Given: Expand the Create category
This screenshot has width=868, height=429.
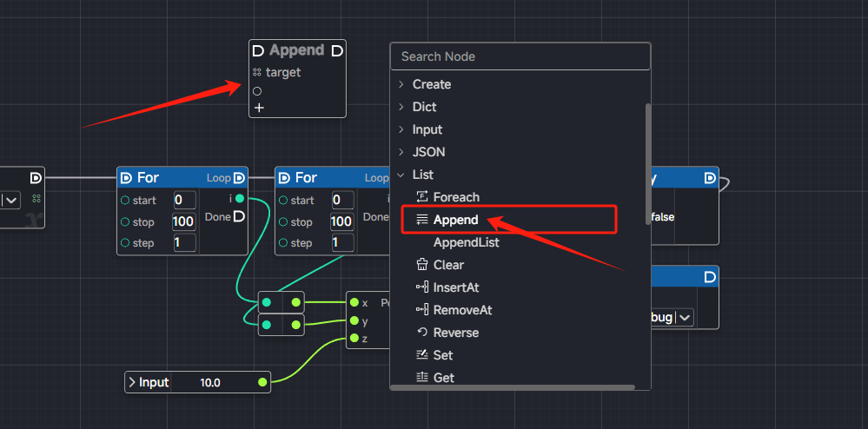Looking at the screenshot, I should pos(401,84).
